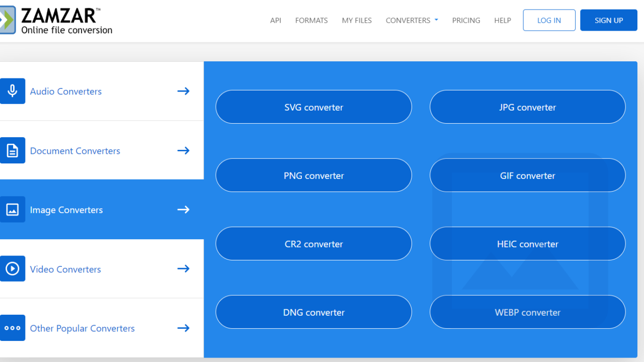
Task: Select the Video Converters category label
Action: (x=65, y=269)
